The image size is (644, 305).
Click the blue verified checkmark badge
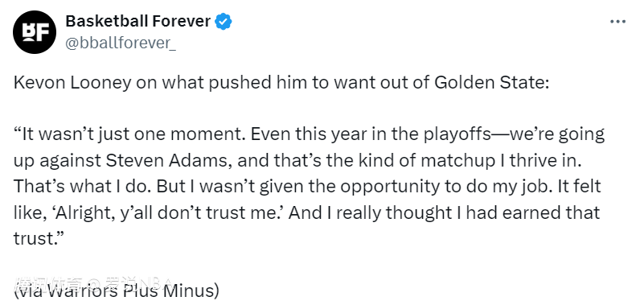pyautogui.click(x=224, y=22)
